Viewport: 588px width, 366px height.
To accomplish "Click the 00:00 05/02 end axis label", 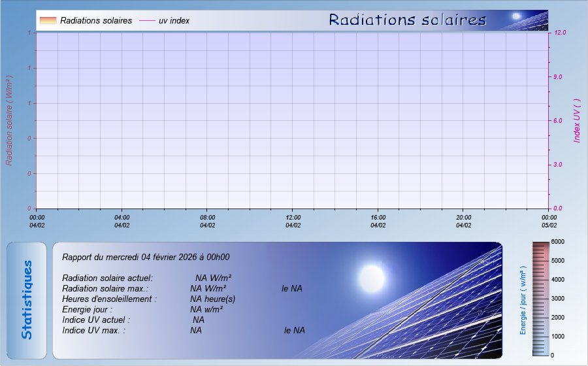I will (x=549, y=221).
